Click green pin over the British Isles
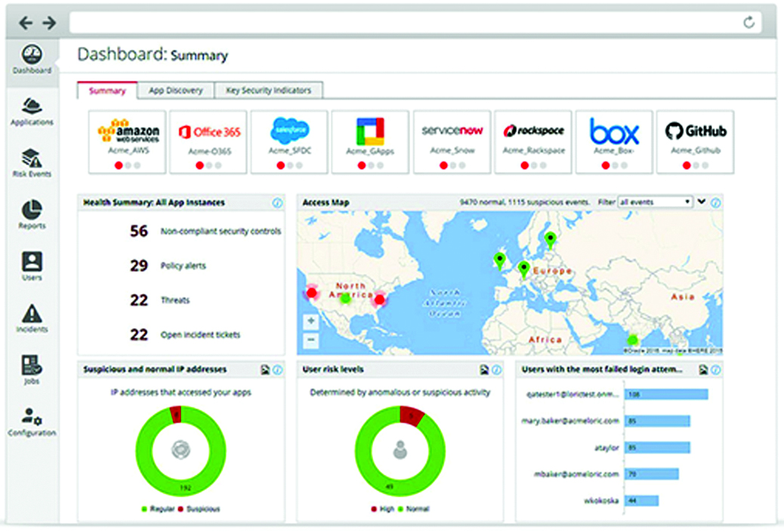This screenshot has width=784, height=532. 499,261
